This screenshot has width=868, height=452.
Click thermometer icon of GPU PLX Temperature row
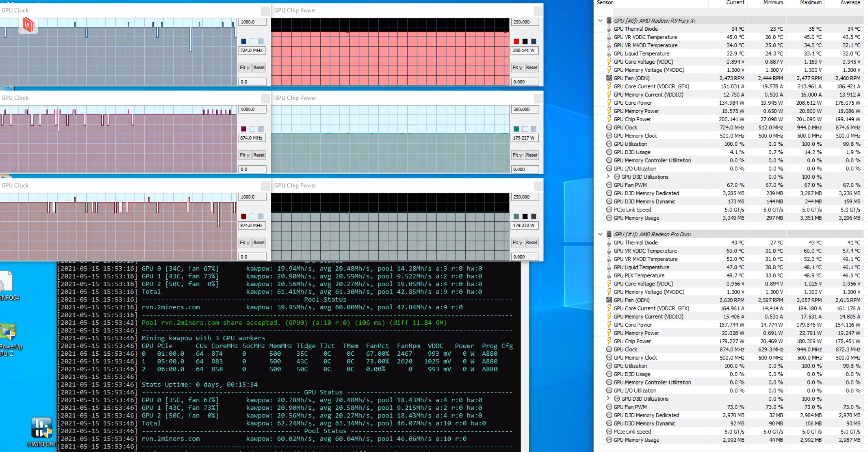click(609, 275)
